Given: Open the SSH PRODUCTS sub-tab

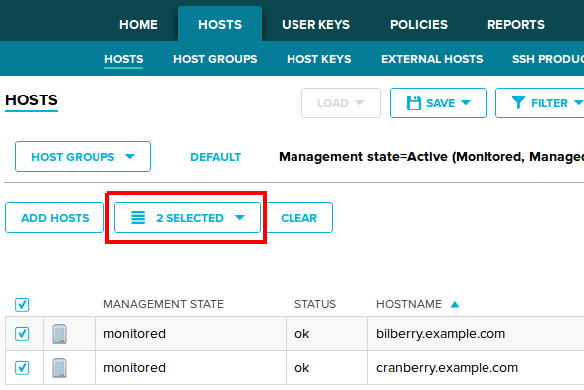Looking at the screenshot, I should click(x=548, y=59).
